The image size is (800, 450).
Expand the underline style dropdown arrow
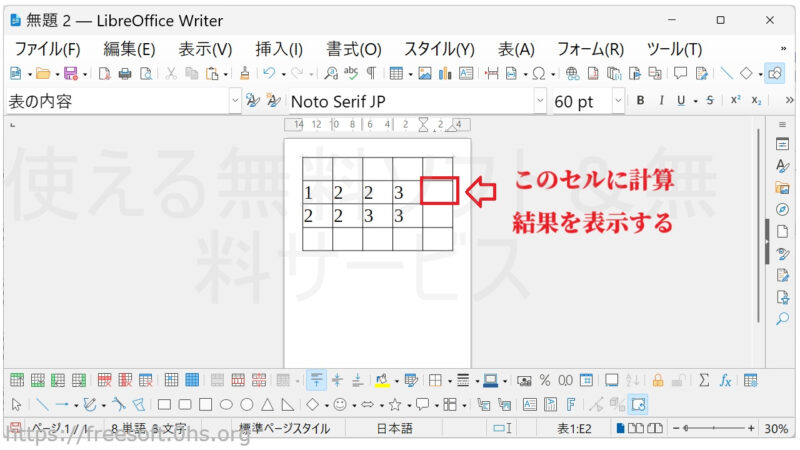[695, 101]
